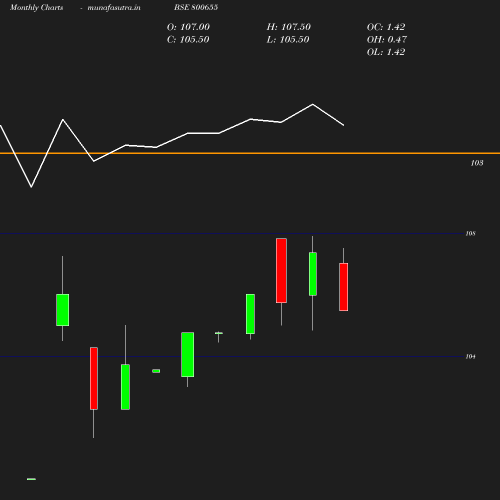Select the low price "L: 105.50"

288,40
